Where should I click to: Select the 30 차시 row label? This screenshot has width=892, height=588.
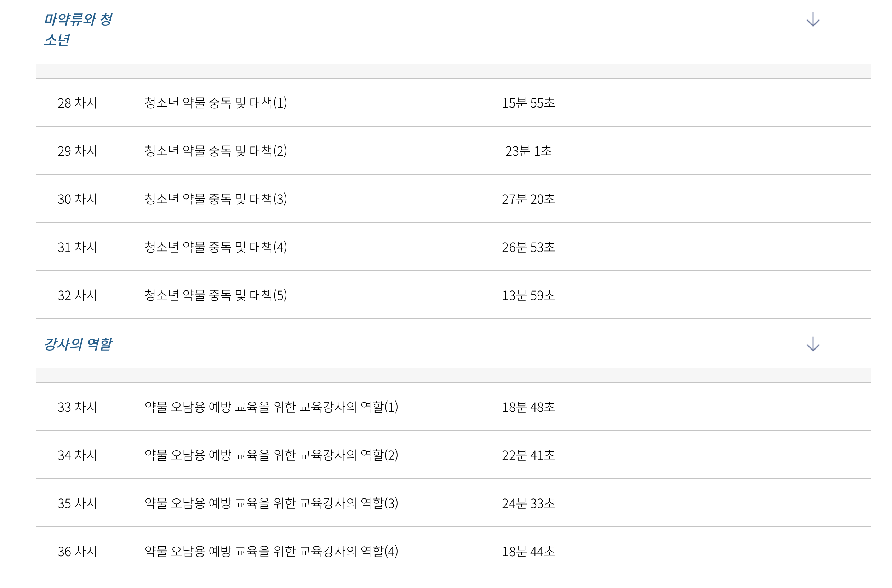77,199
